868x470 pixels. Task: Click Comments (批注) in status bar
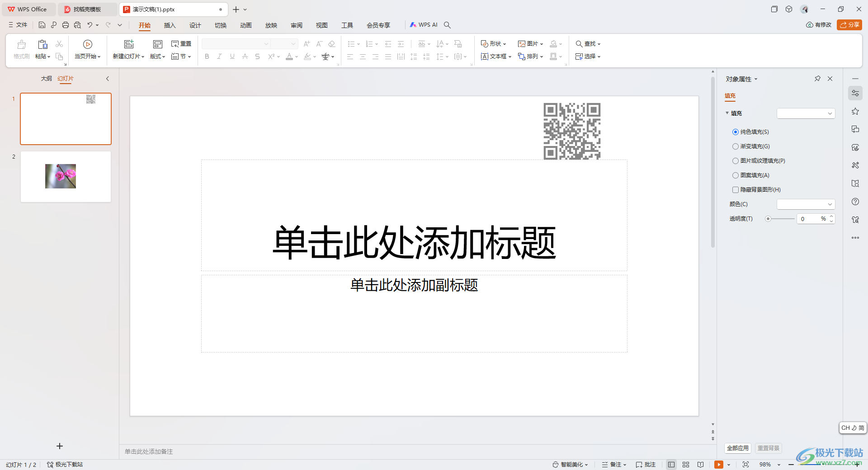click(646, 465)
